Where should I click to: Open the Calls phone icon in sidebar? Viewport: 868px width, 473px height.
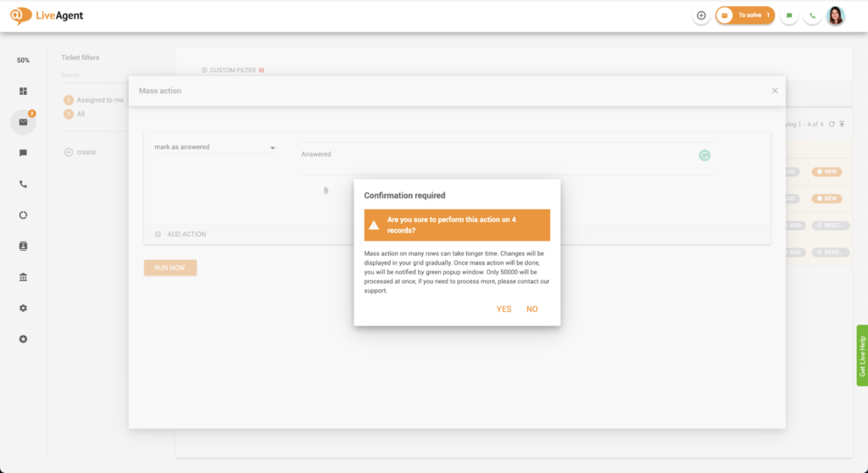click(23, 184)
